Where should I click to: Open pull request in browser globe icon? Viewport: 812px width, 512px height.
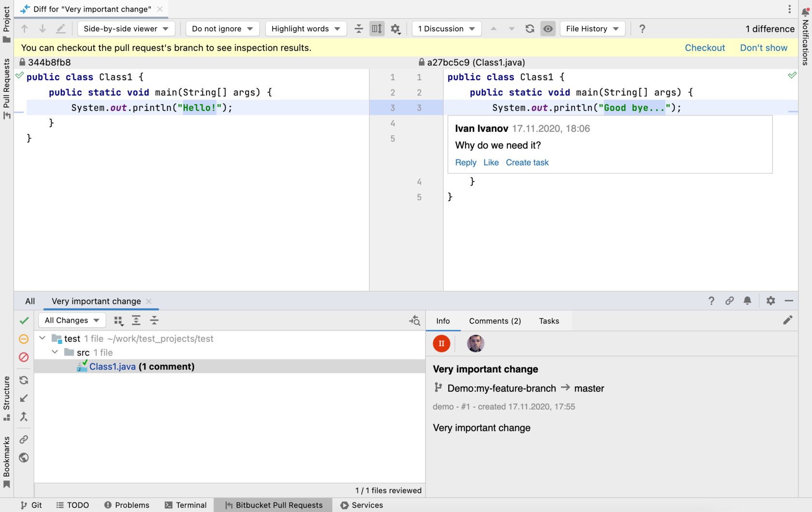coord(24,458)
